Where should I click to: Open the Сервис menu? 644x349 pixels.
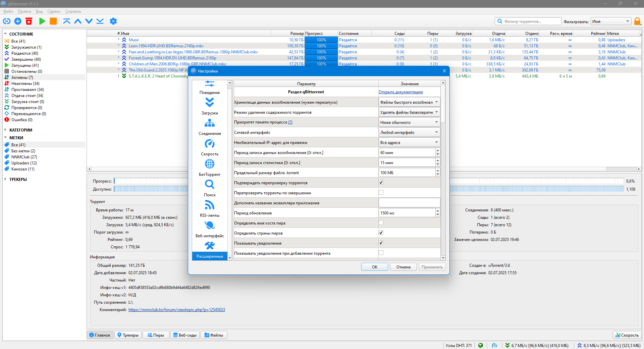[x=54, y=11]
